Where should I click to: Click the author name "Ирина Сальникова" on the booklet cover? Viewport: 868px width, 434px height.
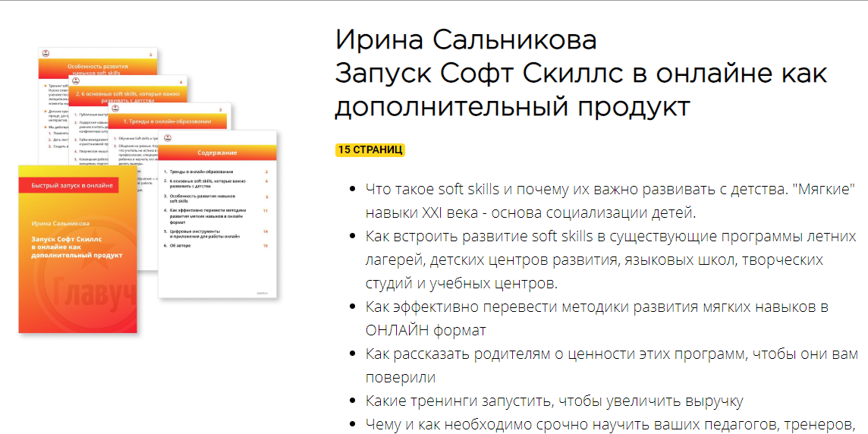pos(60,224)
